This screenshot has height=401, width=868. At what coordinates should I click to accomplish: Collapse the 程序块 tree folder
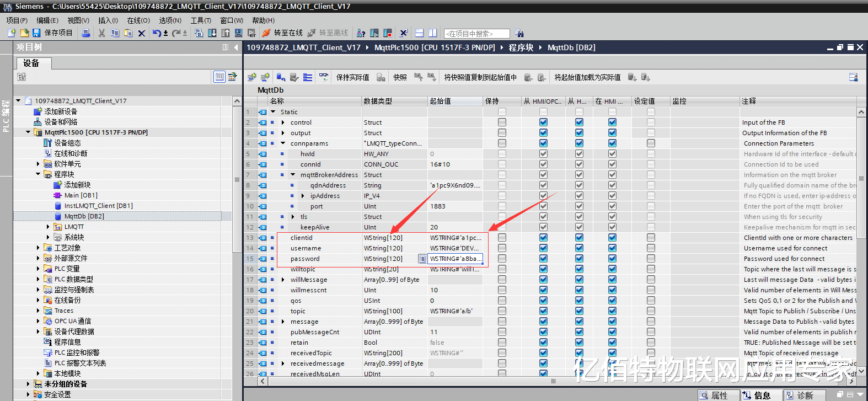tap(38, 174)
